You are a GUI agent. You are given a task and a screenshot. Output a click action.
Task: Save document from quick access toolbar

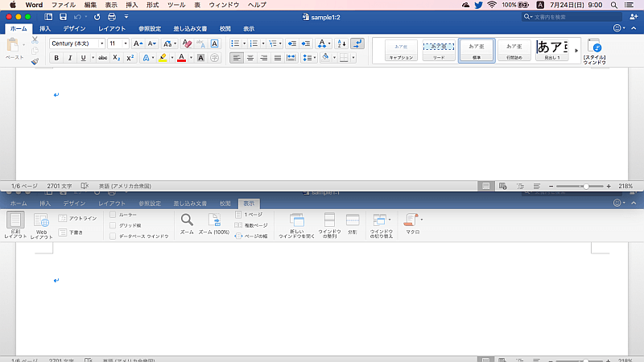pos(63,17)
